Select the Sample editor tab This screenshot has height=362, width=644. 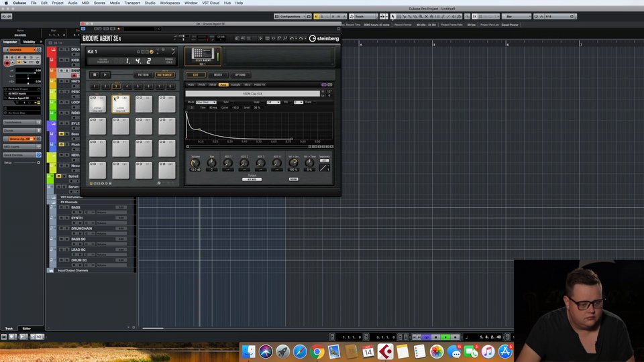pyautogui.click(x=235, y=84)
